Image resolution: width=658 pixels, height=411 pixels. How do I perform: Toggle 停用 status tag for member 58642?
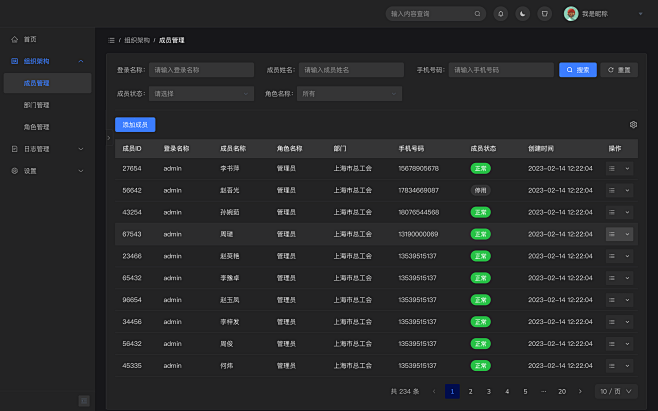[x=481, y=190]
